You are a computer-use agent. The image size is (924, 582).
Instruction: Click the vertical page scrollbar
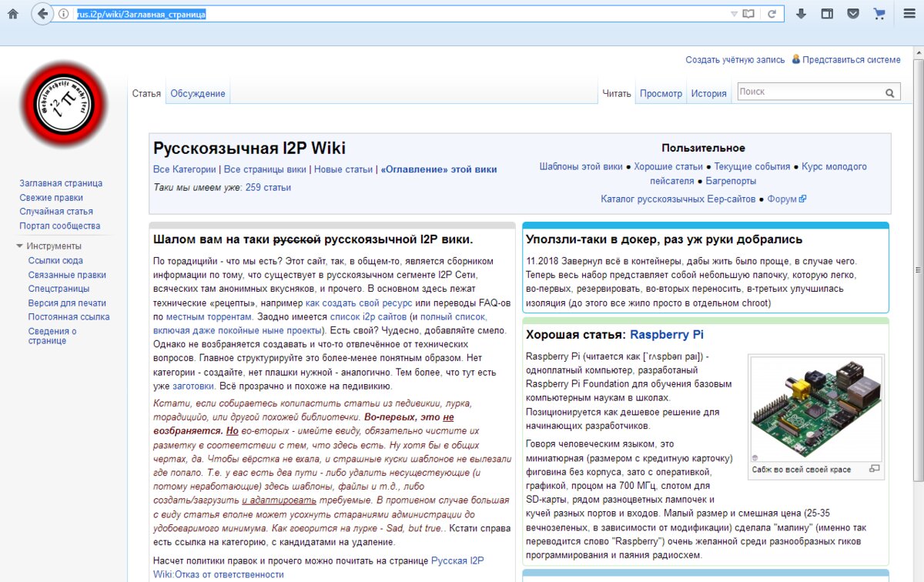pos(918,308)
